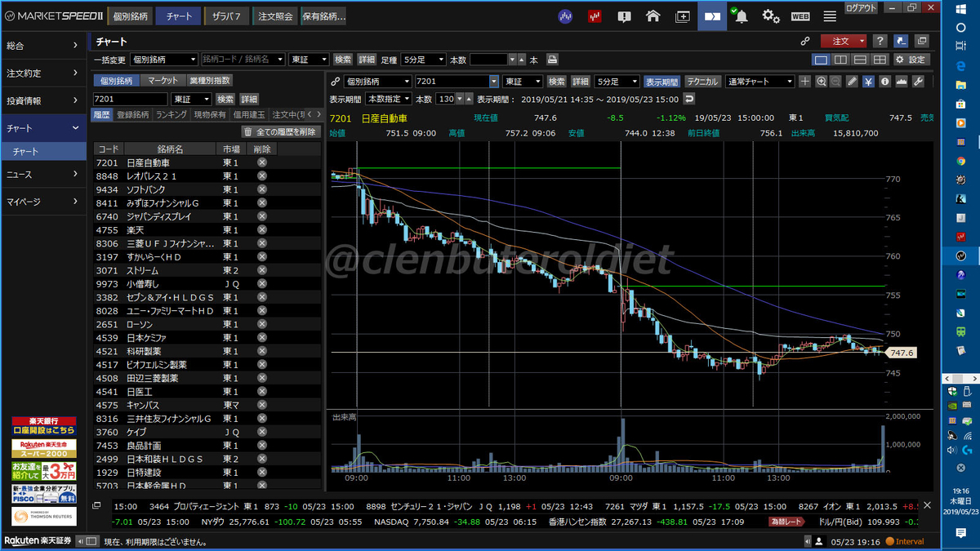Image resolution: width=980 pixels, height=551 pixels.
Task: Click the printer icon in chart toolbar
Action: pyautogui.click(x=553, y=60)
